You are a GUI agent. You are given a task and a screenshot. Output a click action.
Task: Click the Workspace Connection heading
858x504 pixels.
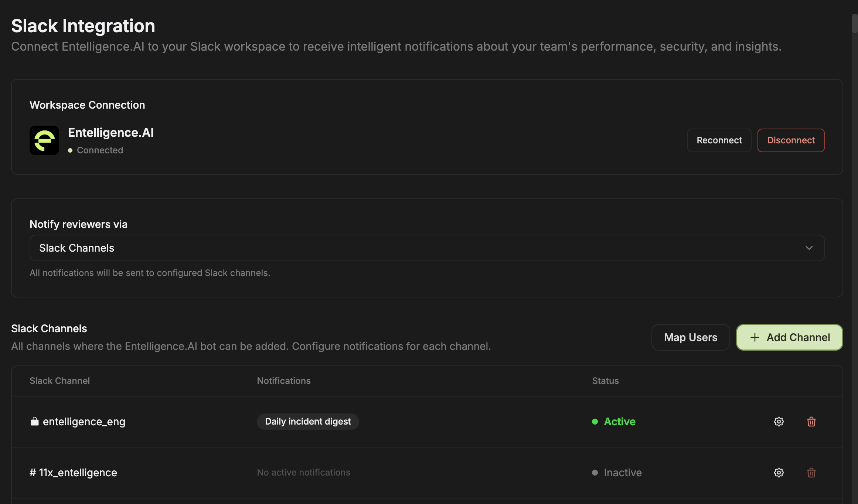click(87, 105)
